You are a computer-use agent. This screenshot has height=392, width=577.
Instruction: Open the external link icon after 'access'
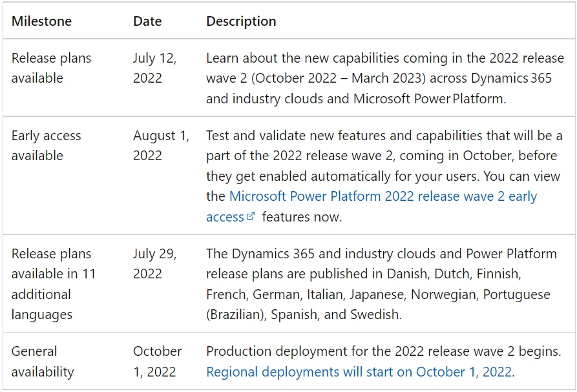coord(251,216)
